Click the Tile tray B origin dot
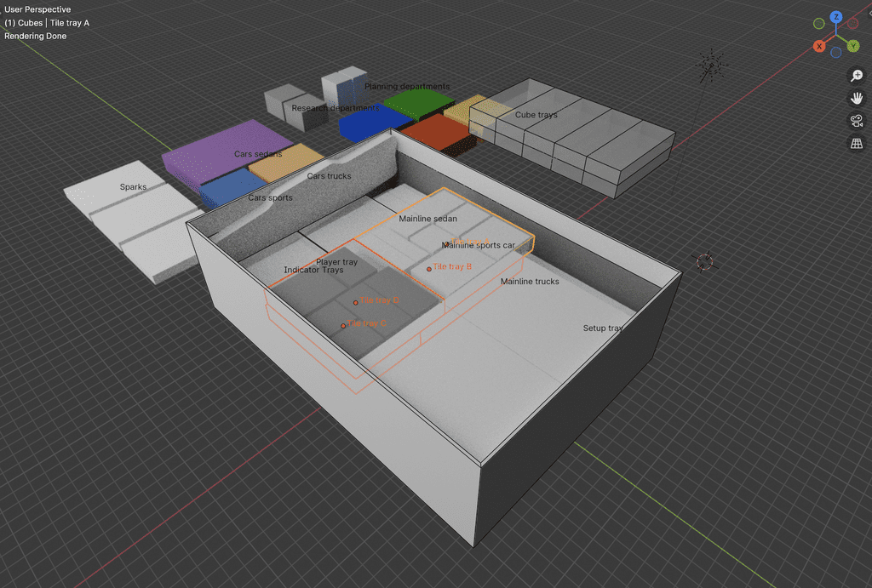 coord(429,269)
